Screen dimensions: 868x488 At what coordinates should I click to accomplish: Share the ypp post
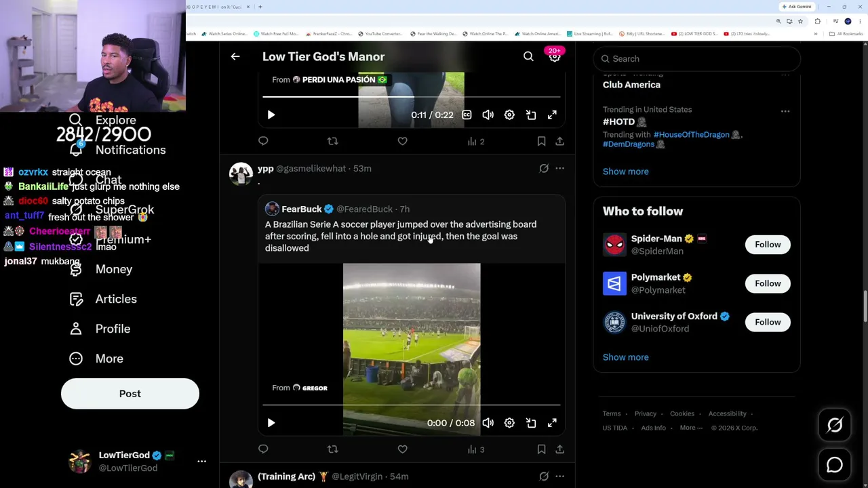click(x=559, y=449)
